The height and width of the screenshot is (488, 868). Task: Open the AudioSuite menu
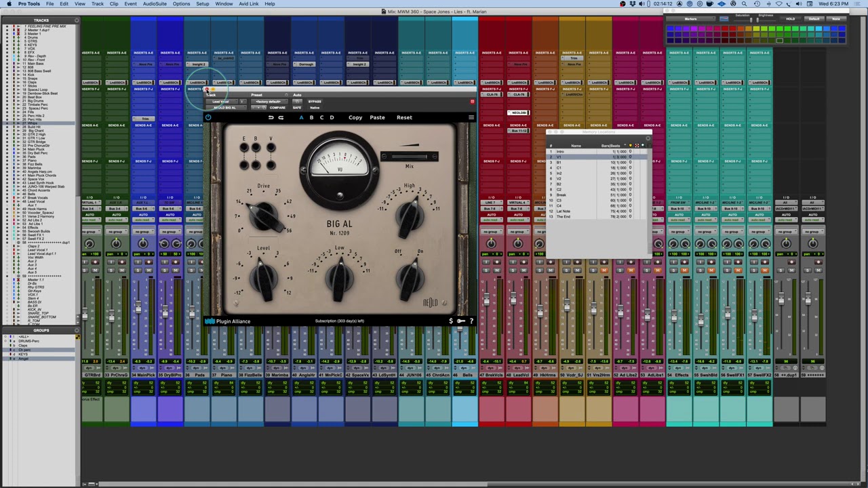click(x=155, y=4)
